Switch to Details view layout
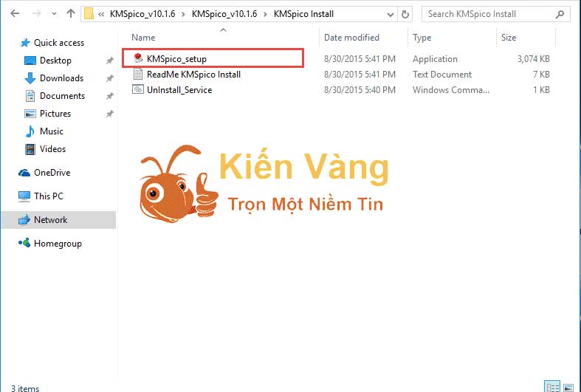Screen dimensions: 581x392 point(552,387)
